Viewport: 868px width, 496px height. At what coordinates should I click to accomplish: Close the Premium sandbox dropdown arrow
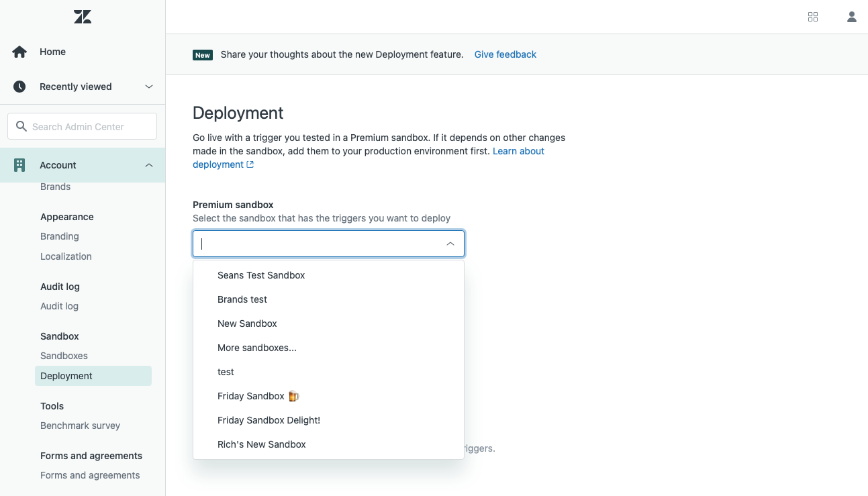pyautogui.click(x=450, y=244)
